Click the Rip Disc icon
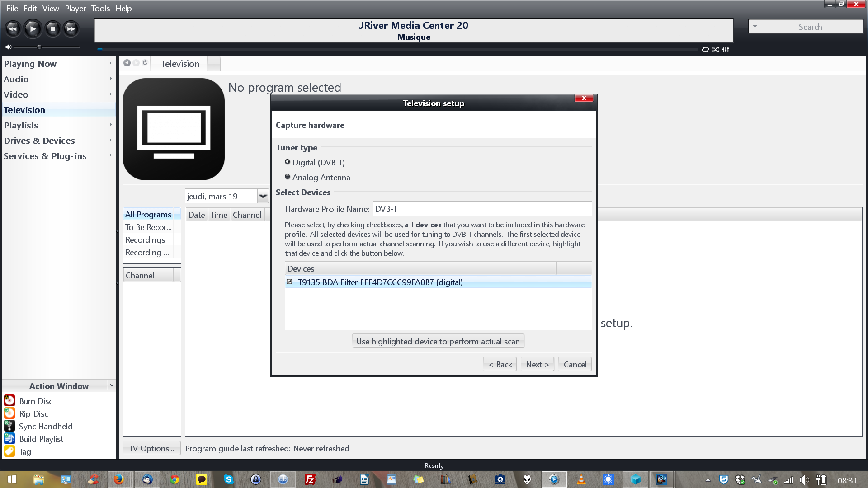 [x=9, y=413]
